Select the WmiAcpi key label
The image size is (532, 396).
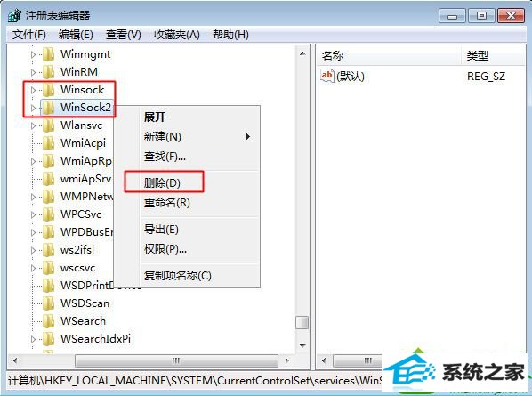tap(83, 143)
